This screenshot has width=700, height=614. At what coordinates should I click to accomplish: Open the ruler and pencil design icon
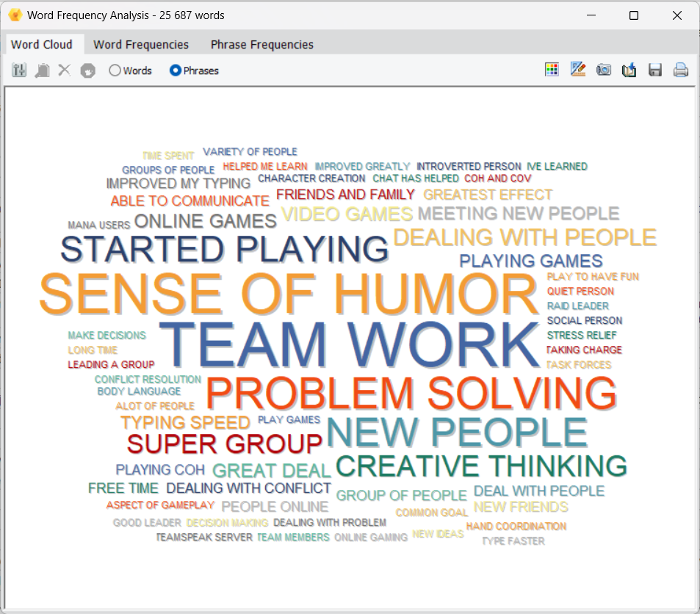tap(578, 70)
